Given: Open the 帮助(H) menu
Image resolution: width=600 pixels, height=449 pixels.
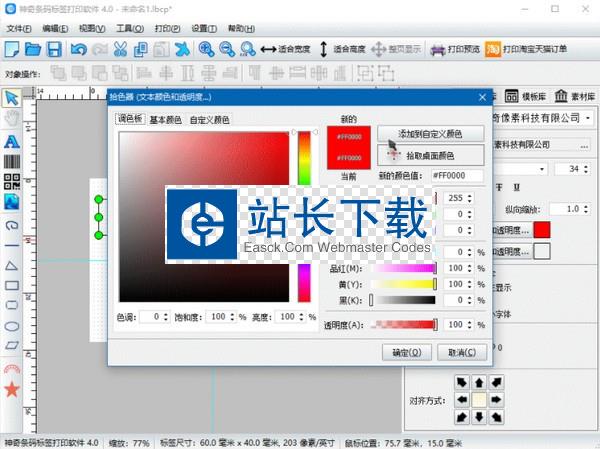Looking at the screenshot, I should click(x=241, y=29).
